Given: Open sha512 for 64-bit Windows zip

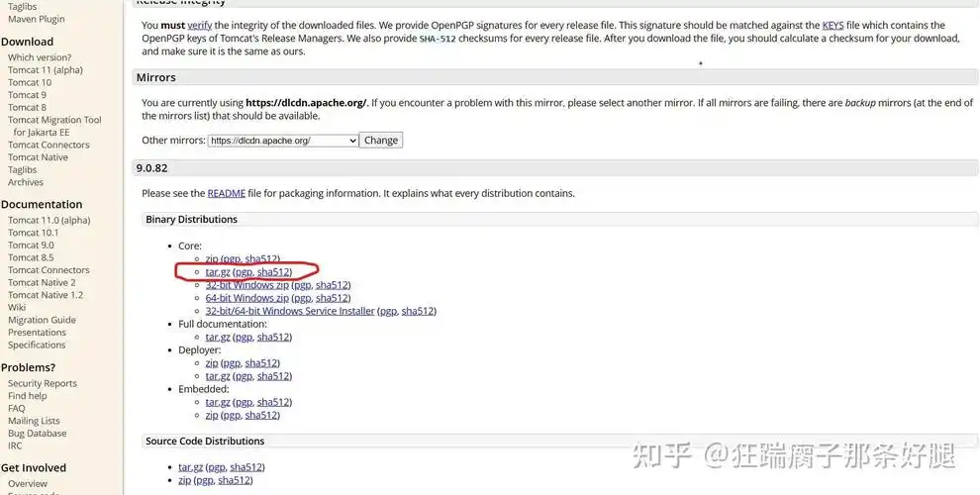Looking at the screenshot, I should (332, 298).
